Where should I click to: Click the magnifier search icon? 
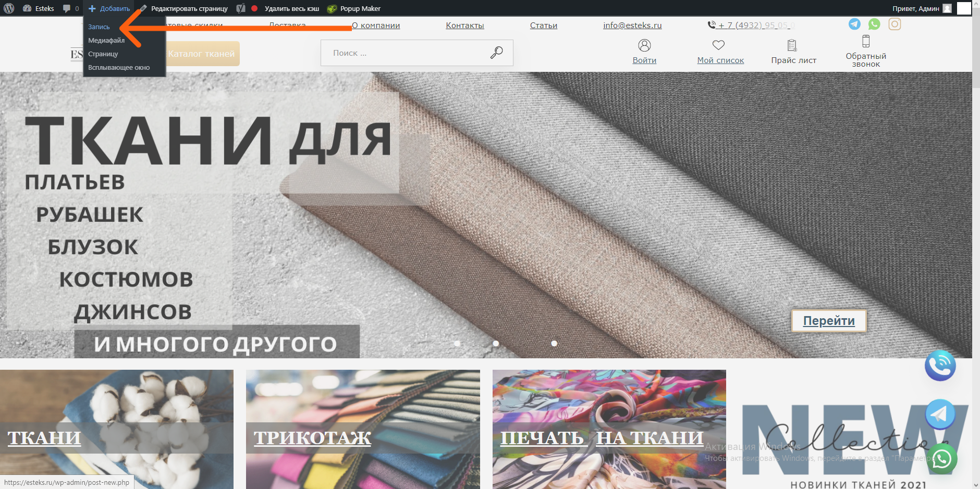[x=496, y=52]
